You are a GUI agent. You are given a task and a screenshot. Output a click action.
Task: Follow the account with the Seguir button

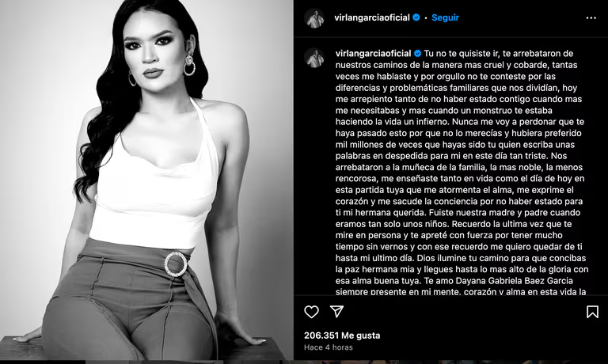[x=445, y=17]
